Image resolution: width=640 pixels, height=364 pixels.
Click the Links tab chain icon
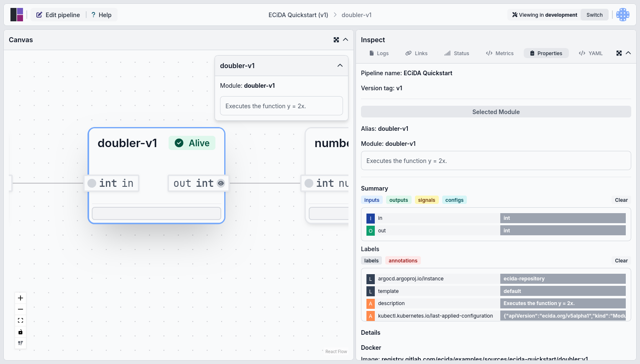point(408,53)
